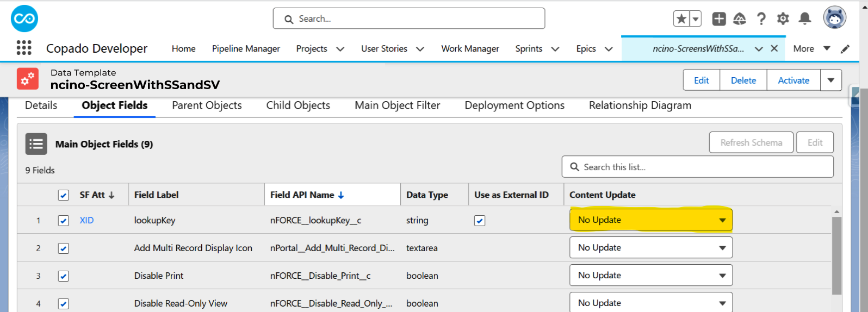This screenshot has height=312, width=868.
Task: Click the fields table vertical scrollbar
Action: click(x=836, y=255)
